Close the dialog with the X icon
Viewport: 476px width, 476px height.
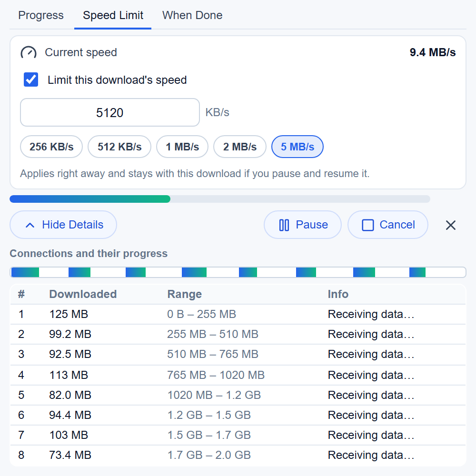click(450, 225)
